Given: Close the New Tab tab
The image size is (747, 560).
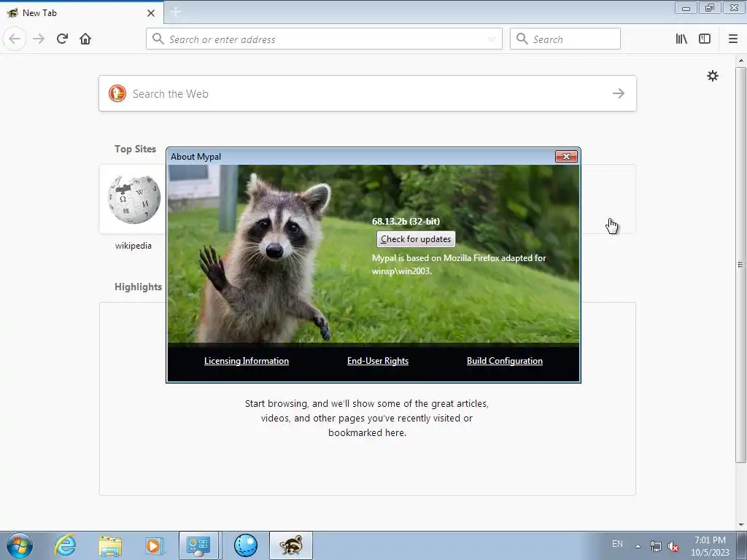Looking at the screenshot, I should 151,13.
